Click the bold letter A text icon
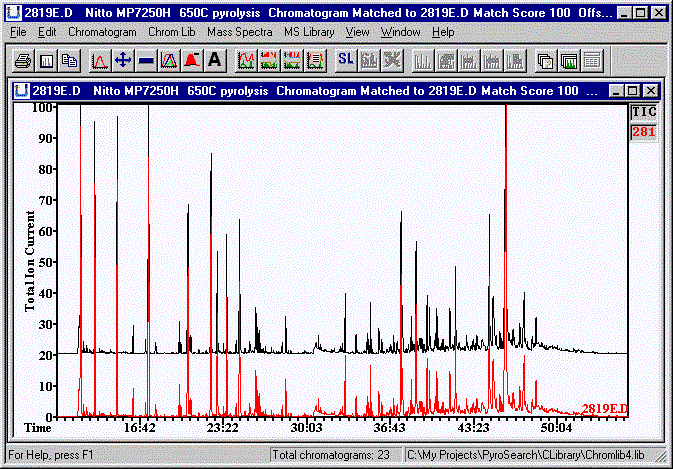 (215, 61)
